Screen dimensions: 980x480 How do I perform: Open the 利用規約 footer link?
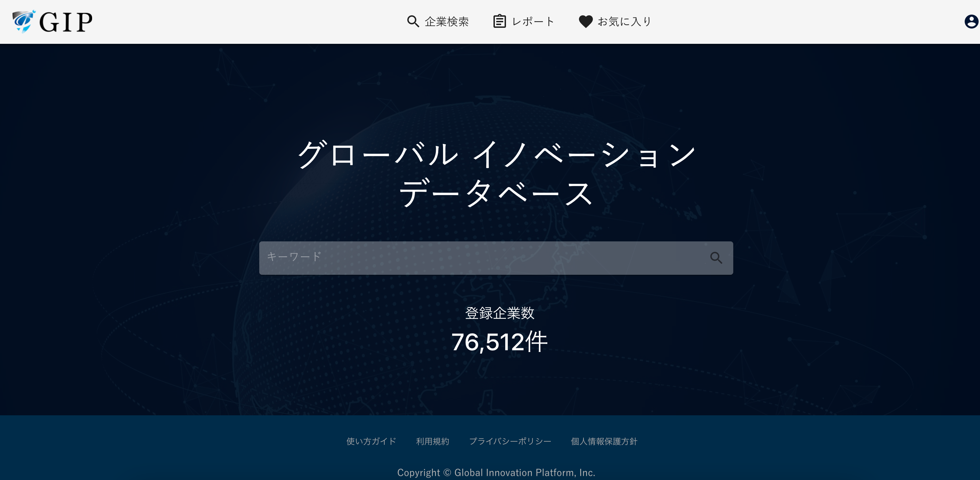coord(433,441)
